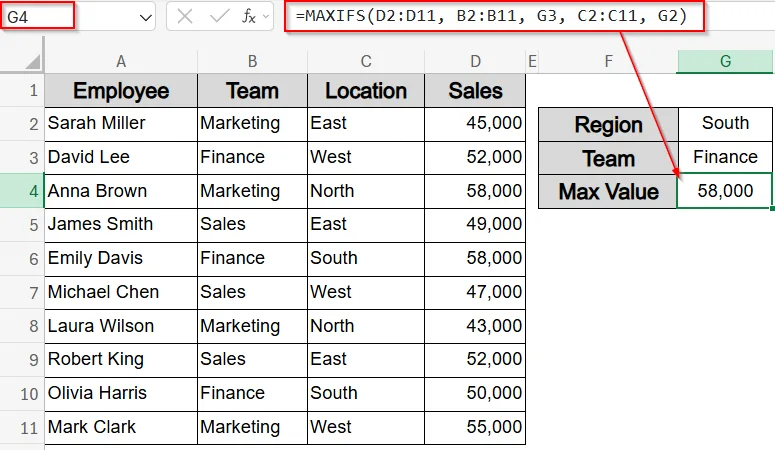Select column G header
The height and width of the screenshot is (450, 775).
click(x=725, y=61)
